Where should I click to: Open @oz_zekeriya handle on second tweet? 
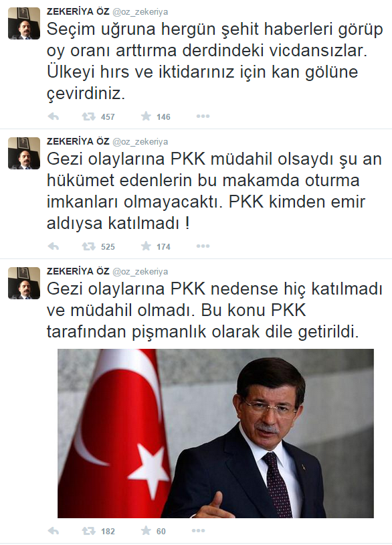(x=140, y=142)
